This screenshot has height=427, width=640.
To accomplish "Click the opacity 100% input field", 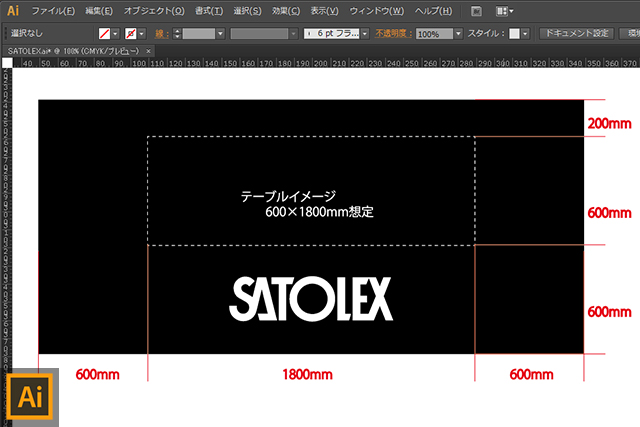I will (x=434, y=34).
